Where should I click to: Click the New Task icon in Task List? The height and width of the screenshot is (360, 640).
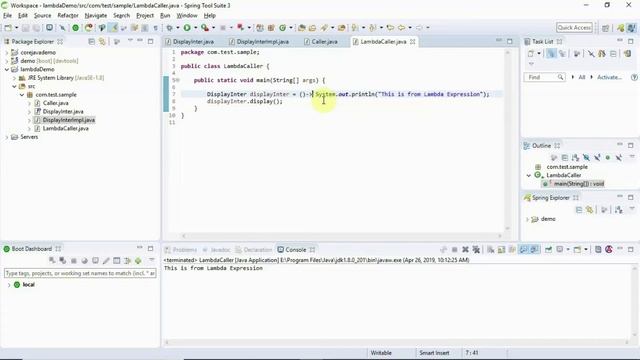530,53
